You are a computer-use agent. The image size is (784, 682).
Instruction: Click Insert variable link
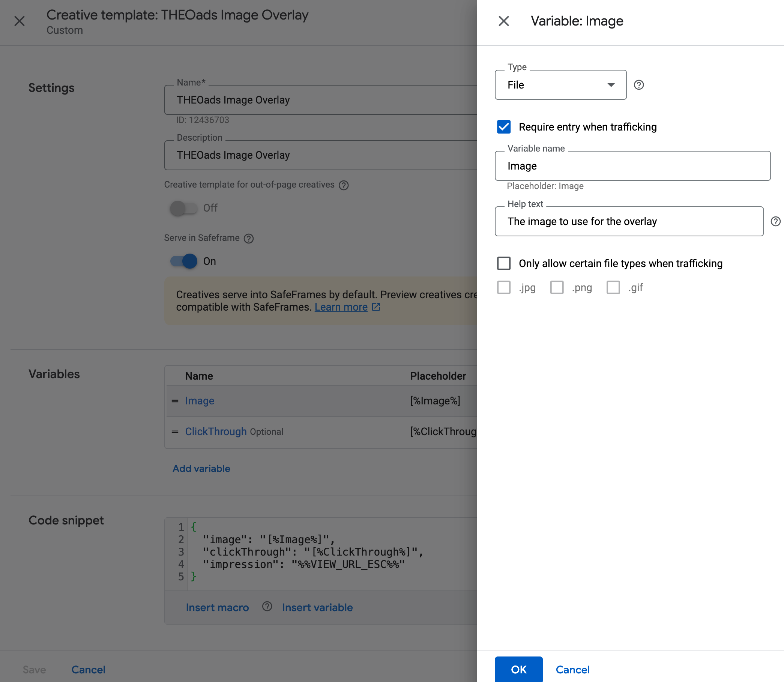pyautogui.click(x=317, y=607)
